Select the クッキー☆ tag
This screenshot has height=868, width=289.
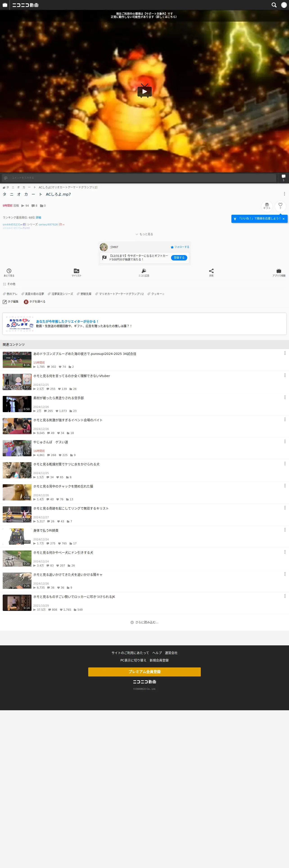[156, 294]
